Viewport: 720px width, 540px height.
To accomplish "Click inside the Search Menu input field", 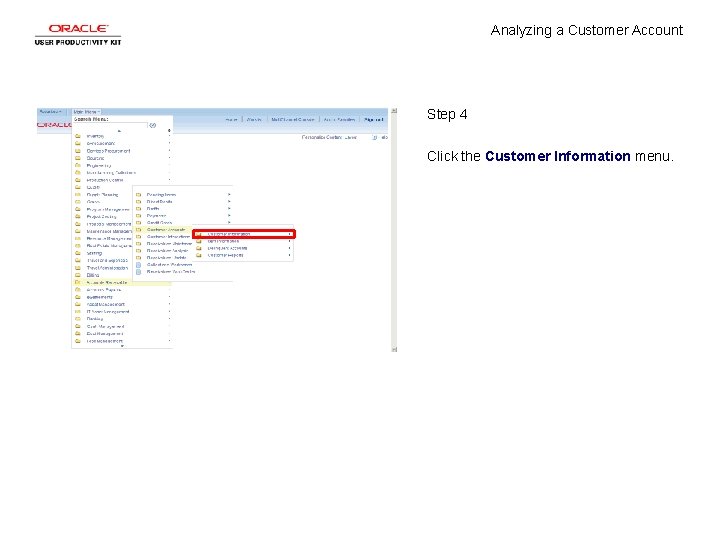I will click(x=110, y=125).
